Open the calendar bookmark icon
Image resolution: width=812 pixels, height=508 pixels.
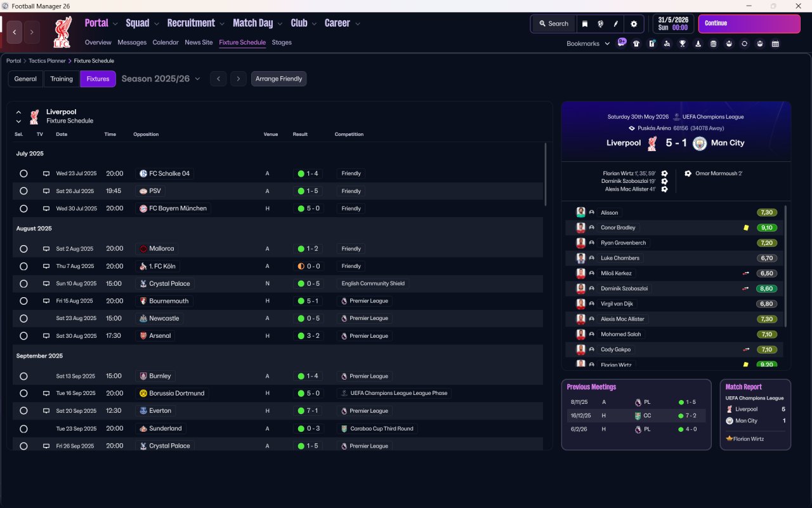click(x=775, y=44)
